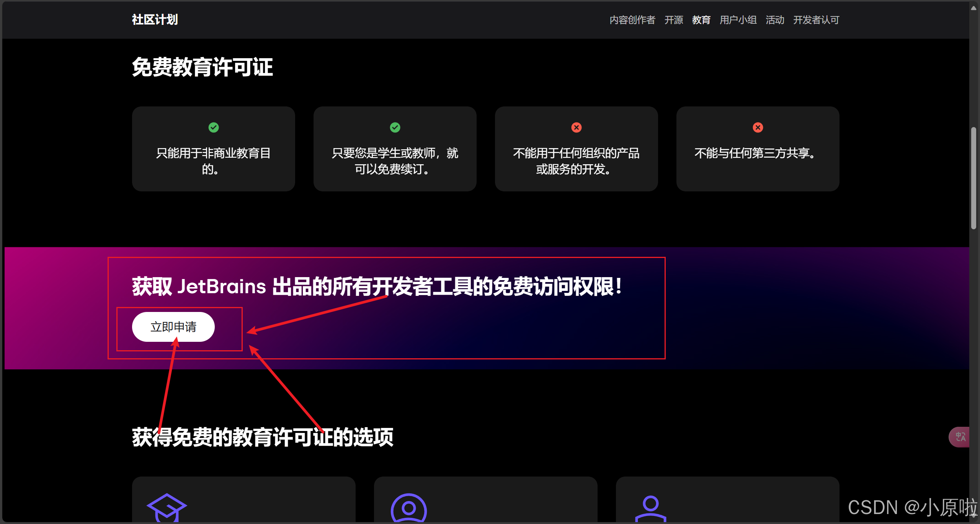
Task: Go to 内容创作者 menu item
Action: (632, 20)
